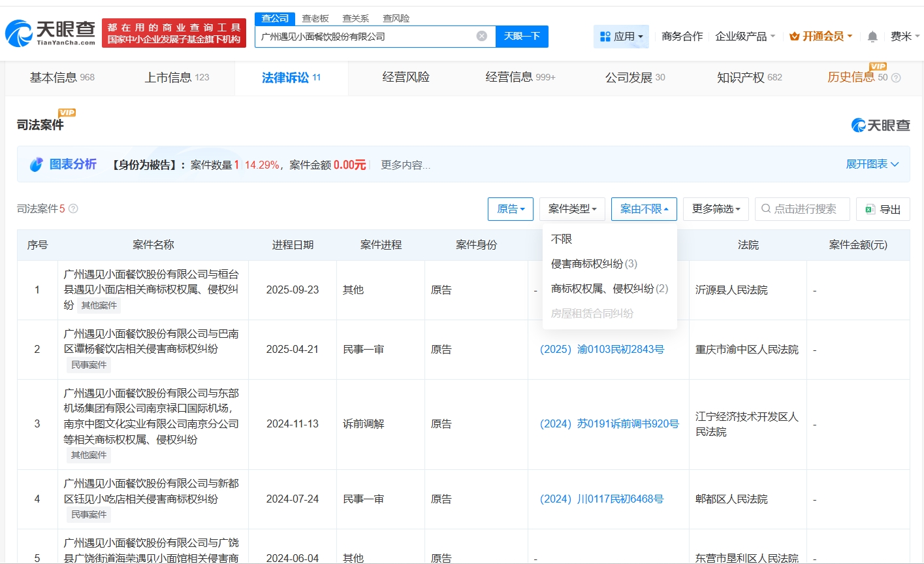Click the red 国家中小企业发展子基金 banner
The image size is (924, 564).
pos(174,33)
